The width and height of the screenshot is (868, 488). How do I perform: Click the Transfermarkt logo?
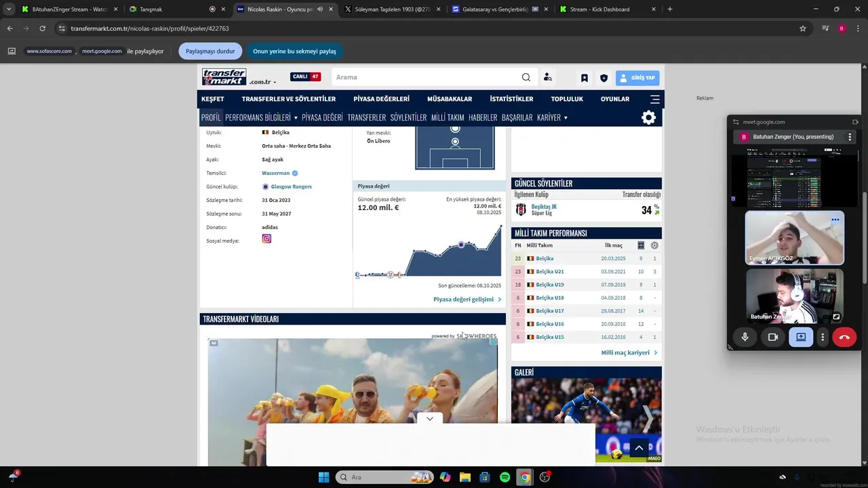point(224,77)
